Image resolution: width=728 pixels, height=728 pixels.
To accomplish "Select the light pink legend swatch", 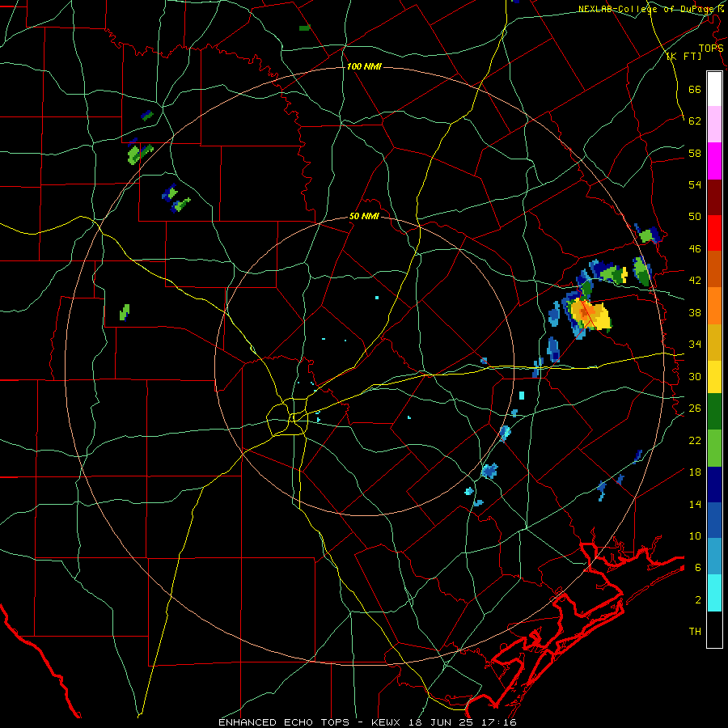I will pos(714,125).
